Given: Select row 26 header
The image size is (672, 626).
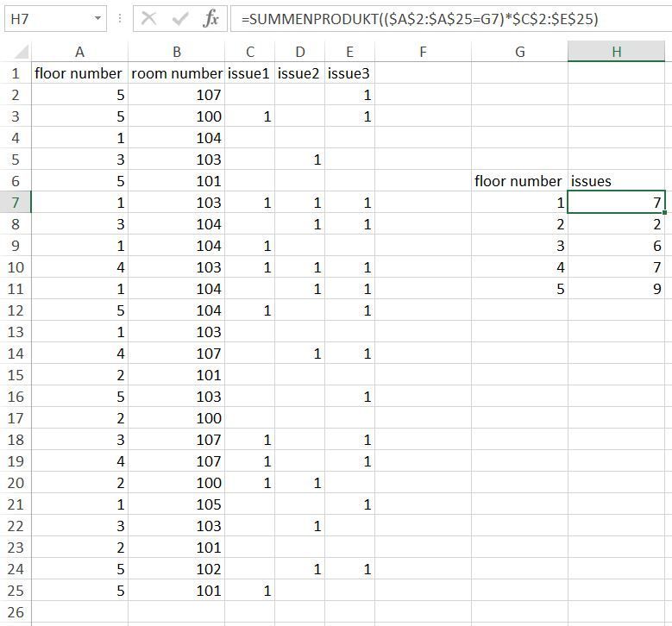Looking at the screenshot, I should pyautogui.click(x=16, y=612).
